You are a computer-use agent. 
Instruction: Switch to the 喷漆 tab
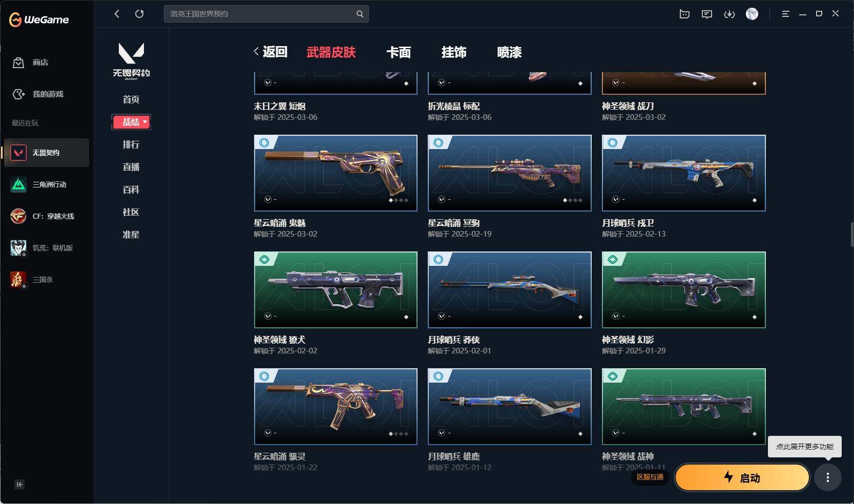coord(509,52)
